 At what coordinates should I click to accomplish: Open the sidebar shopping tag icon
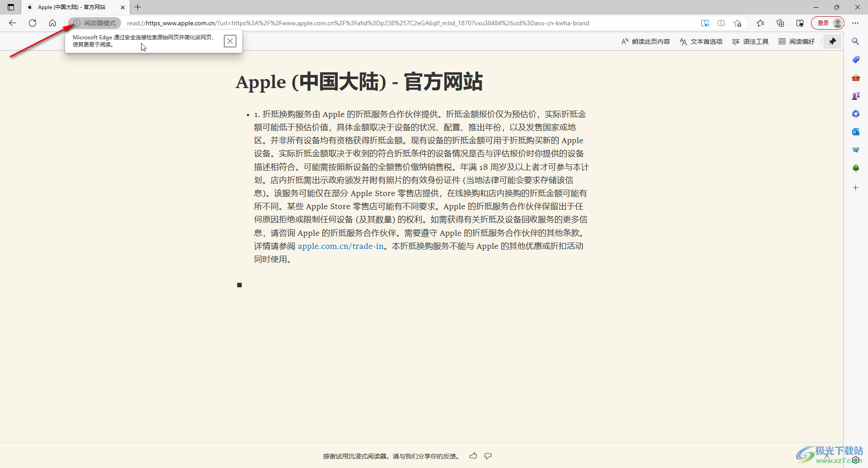pyautogui.click(x=855, y=60)
